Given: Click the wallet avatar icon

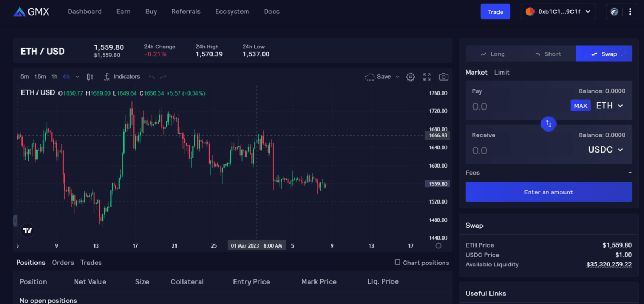Looking at the screenshot, I should coord(530,11).
